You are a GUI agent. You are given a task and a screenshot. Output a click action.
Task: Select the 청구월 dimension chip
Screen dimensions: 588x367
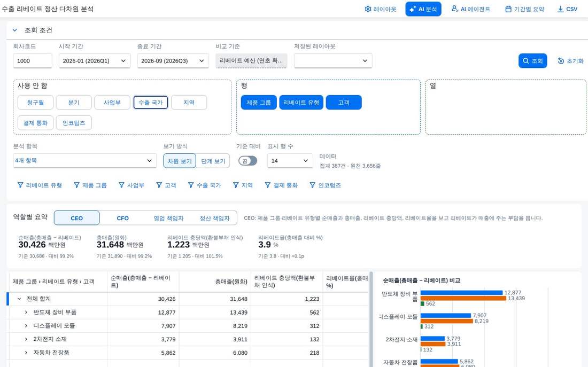click(36, 103)
